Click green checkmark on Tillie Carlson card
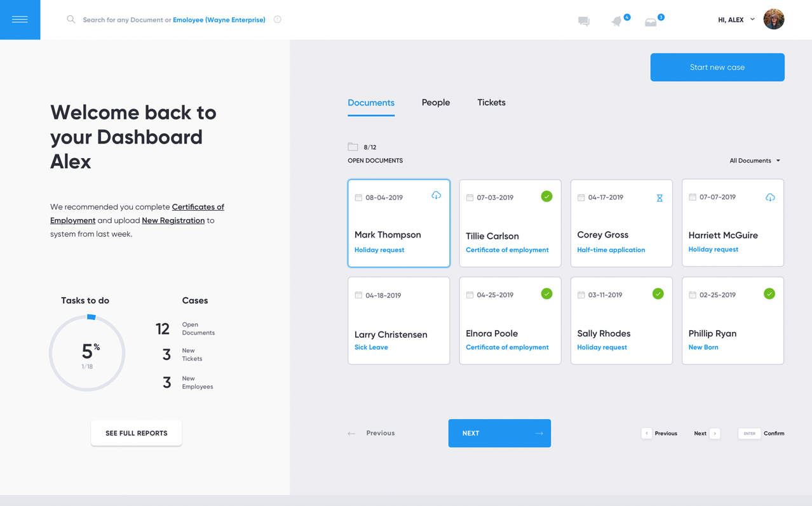812x506 pixels. pyautogui.click(x=546, y=197)
